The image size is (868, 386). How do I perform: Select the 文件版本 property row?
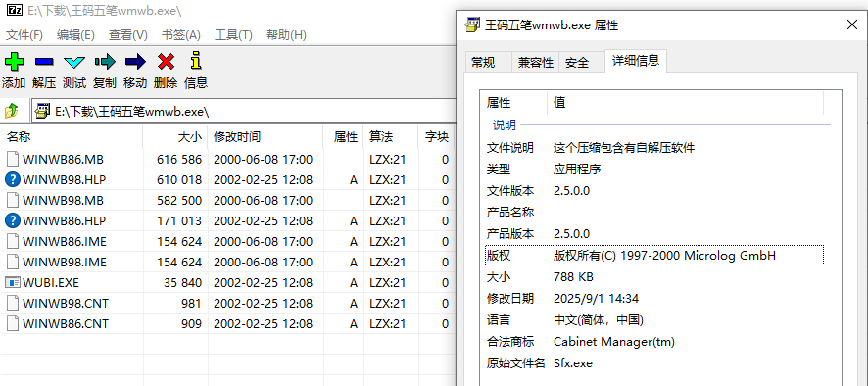[654, 191]
